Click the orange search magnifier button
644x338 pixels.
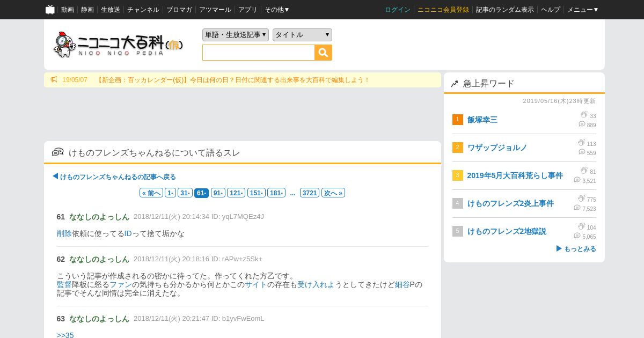coord(324,53)
